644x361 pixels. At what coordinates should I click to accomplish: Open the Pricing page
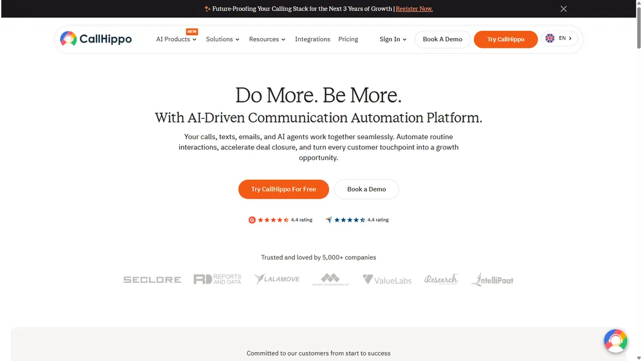click(348, 39)
